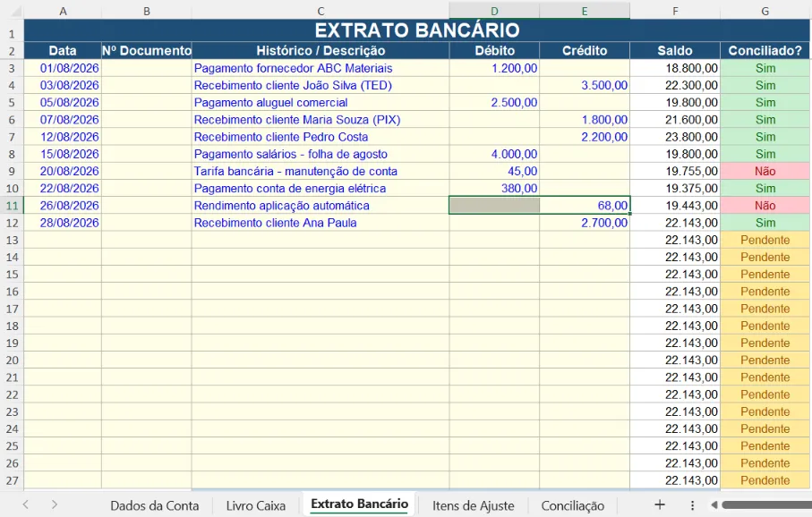Viewport: 812px width, 517px height.
Task: Select balance cell 19.443,00
Action: click(x=675, y=206)
